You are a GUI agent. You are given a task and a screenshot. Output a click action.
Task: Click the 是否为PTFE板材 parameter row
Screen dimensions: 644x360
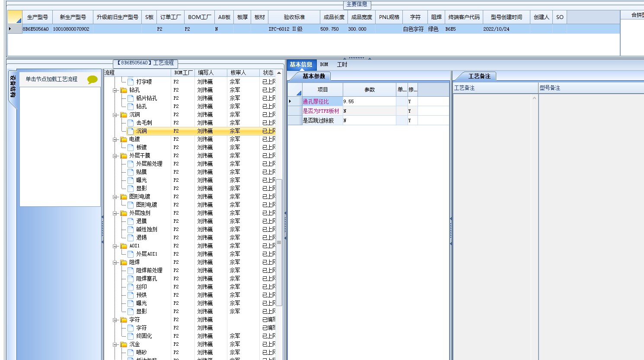[x=369, y=111]
